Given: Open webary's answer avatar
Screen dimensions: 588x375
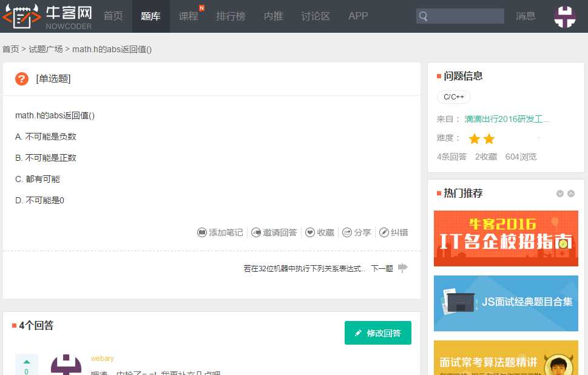Looking at the screenshot, I should (x=66, y=365).
